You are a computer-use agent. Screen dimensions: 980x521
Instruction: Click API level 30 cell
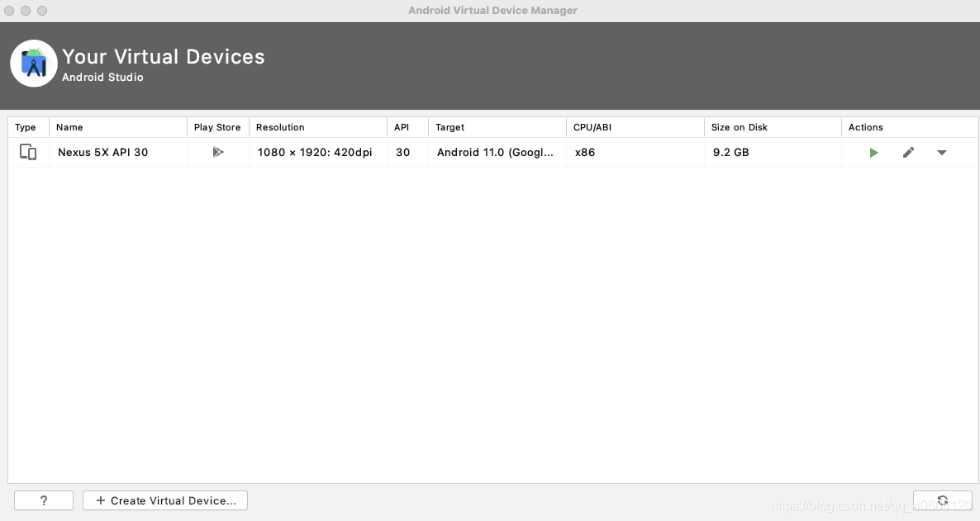point(407,153)
